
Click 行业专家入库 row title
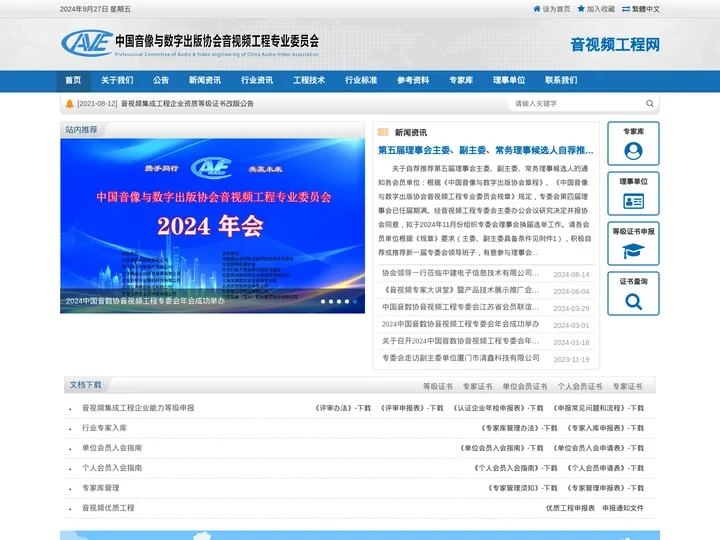[x=104, y=428]
